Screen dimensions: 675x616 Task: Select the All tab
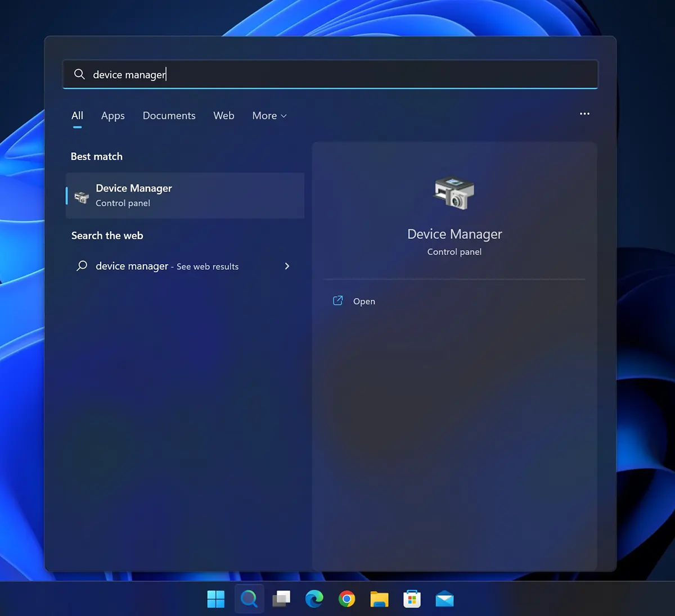(x=77, y=116)
